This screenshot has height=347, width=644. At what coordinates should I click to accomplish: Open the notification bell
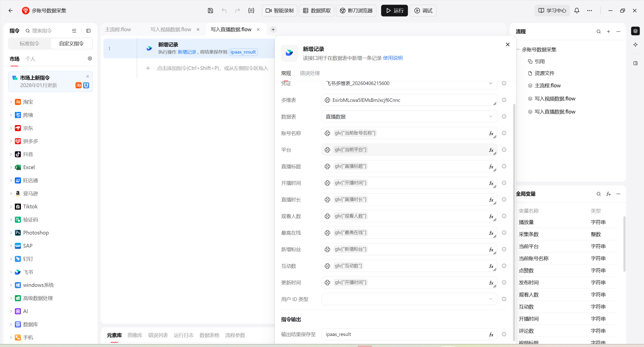[x=577, y=11]
